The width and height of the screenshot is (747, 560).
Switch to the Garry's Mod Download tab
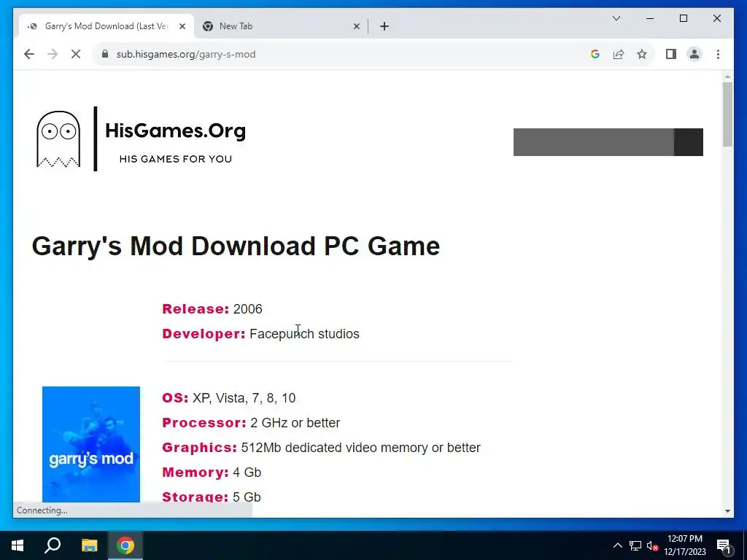106,26
